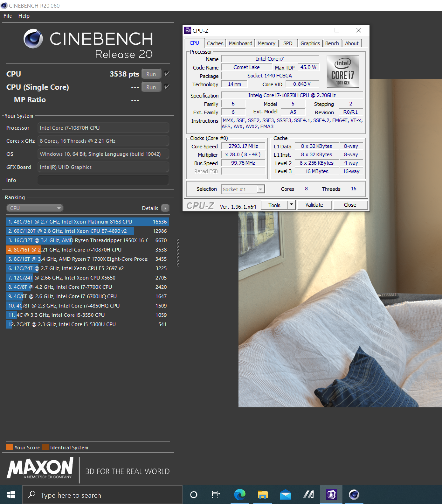Open the Help menu
442x504 pixels.
[x=24, y=16]
